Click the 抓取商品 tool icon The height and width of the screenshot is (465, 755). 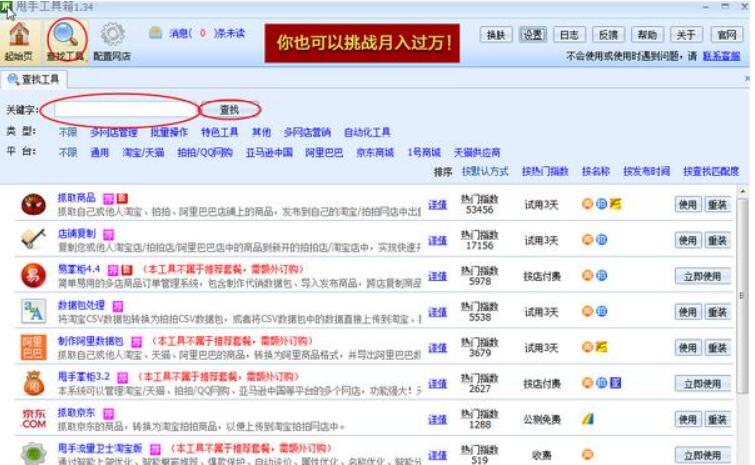click(34, 205)
